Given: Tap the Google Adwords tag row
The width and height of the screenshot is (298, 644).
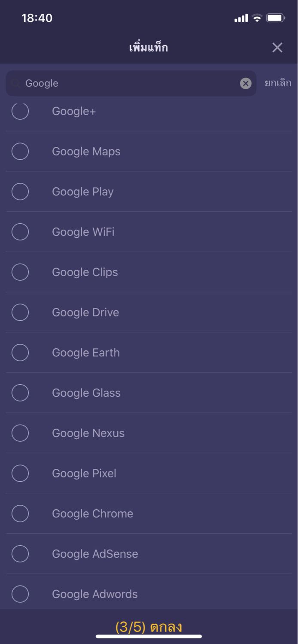Looking at the screenshot, I should click(95, 594).
